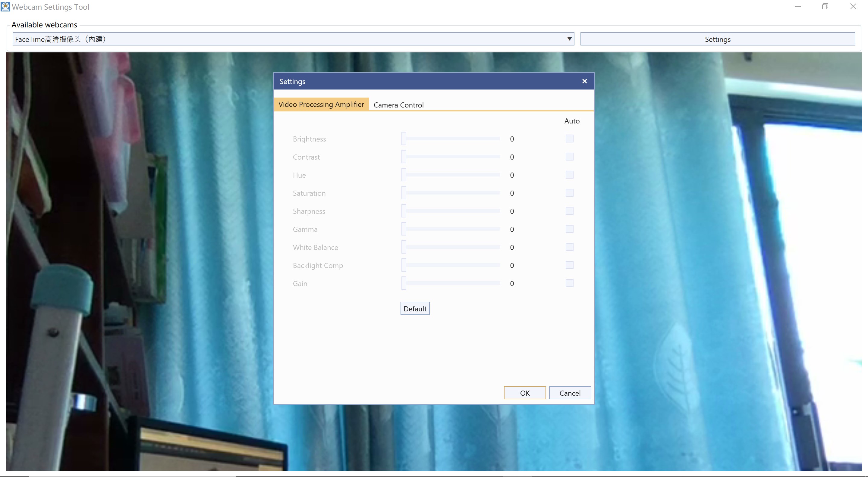Confirm changes with OK
The width and height of the screenshot is (868, 477).
coord(525,392)
